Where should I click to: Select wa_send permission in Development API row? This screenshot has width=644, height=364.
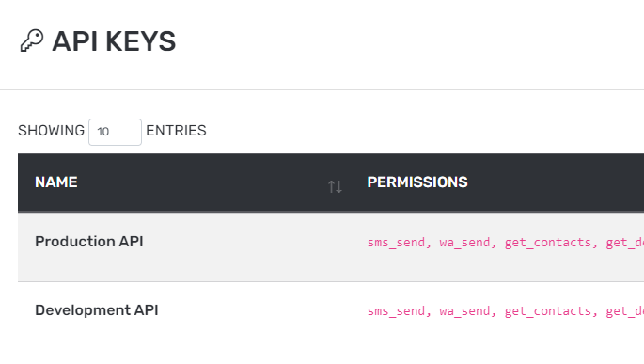click(464, 311)
